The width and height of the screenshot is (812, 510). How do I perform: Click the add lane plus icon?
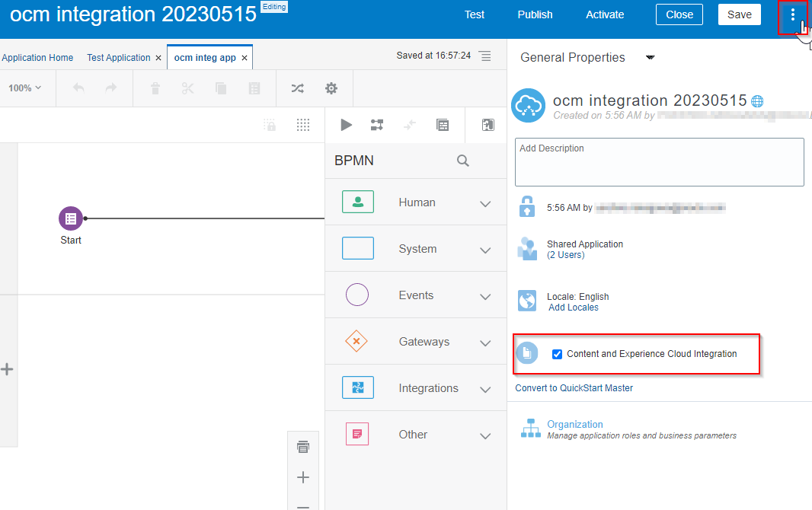(7, 369)
